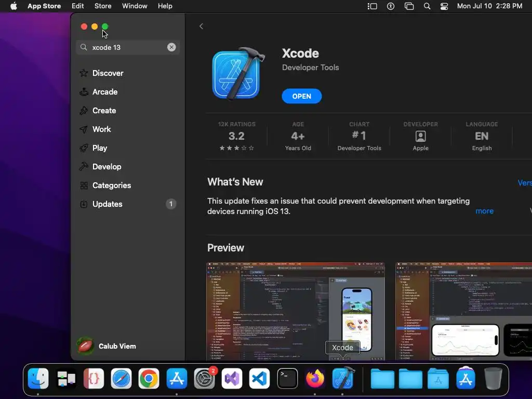Expand What's New text with more link
The image size is (532, 399).
pos(485,211)
